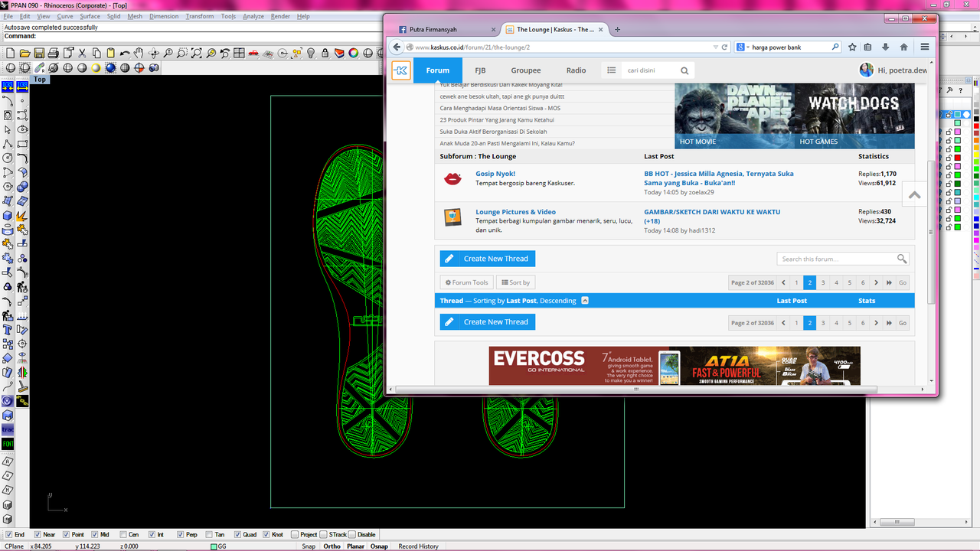The width and height of the screenshot is (980, 551).
Task: Open the Rhino File menu
Action: (x=8, y=16)
